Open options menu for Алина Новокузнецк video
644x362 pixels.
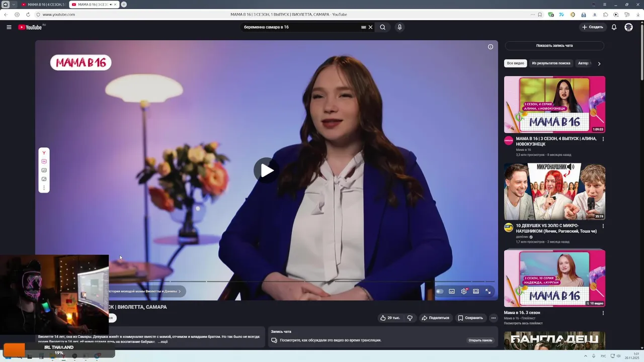[603, 139]
